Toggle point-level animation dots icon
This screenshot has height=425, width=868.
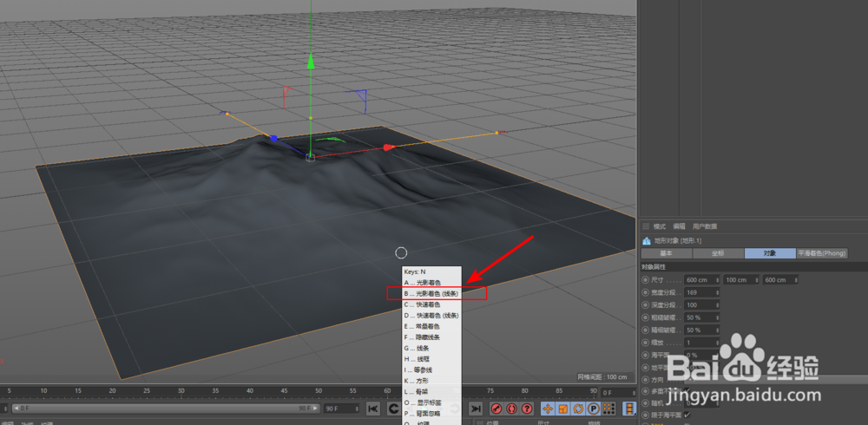click(x=608, y=409)
